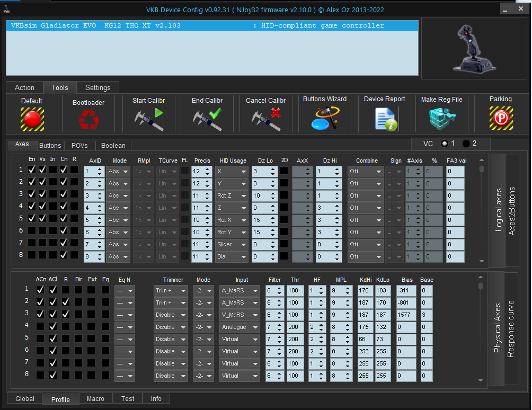Click the Parking icon
Screen dimensions: 532x410
pos(500,119)
